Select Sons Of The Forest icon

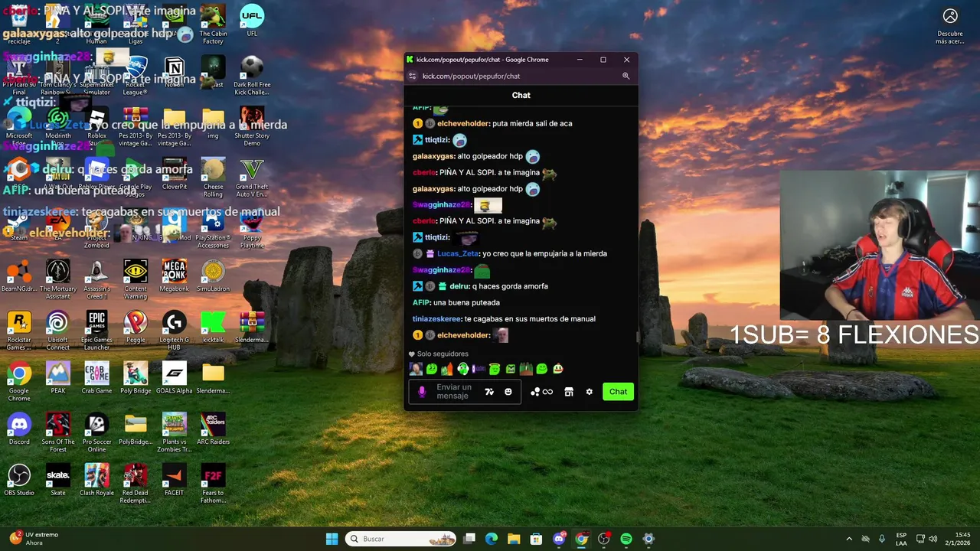[58, 433]
